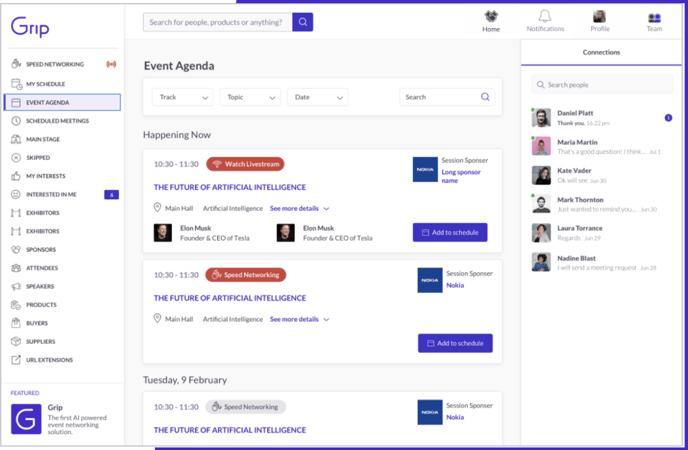Open the Nokia sponsor link in second session
This screenshot has width=688, height=450.
point(455,285)
